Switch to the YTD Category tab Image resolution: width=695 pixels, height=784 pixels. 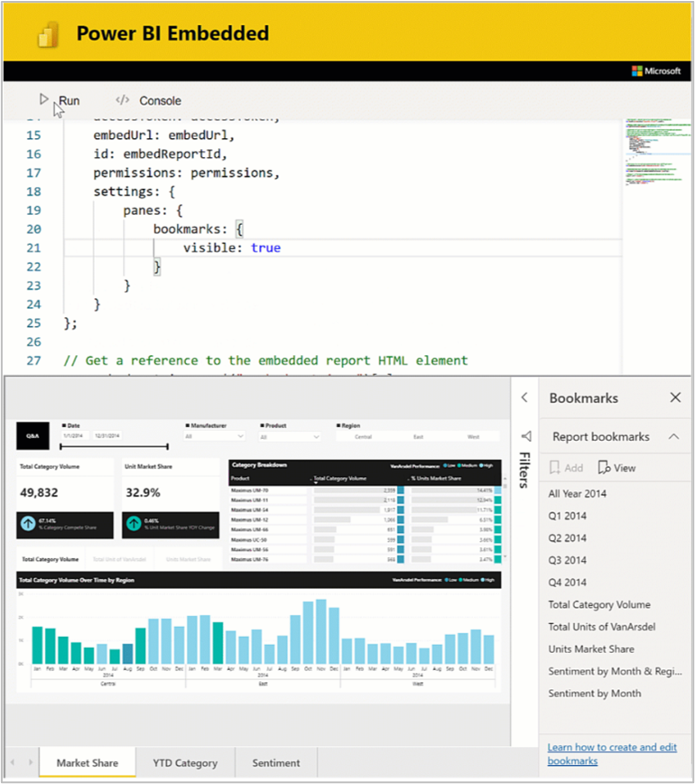[185, 762]
